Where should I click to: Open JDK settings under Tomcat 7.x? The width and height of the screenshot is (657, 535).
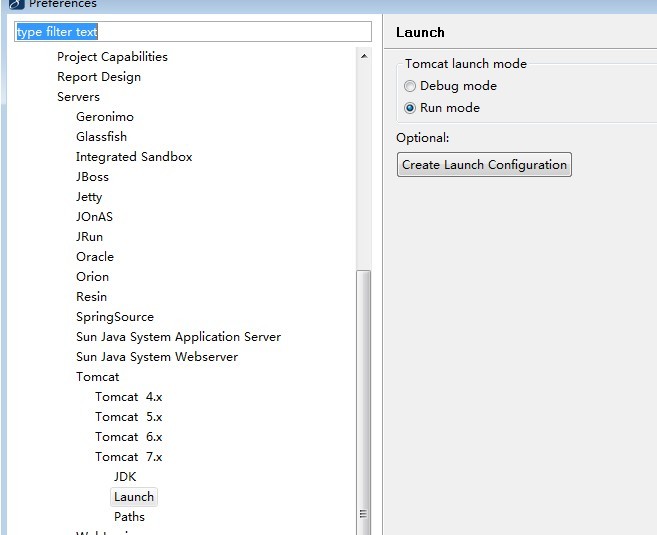click(125, 477)
